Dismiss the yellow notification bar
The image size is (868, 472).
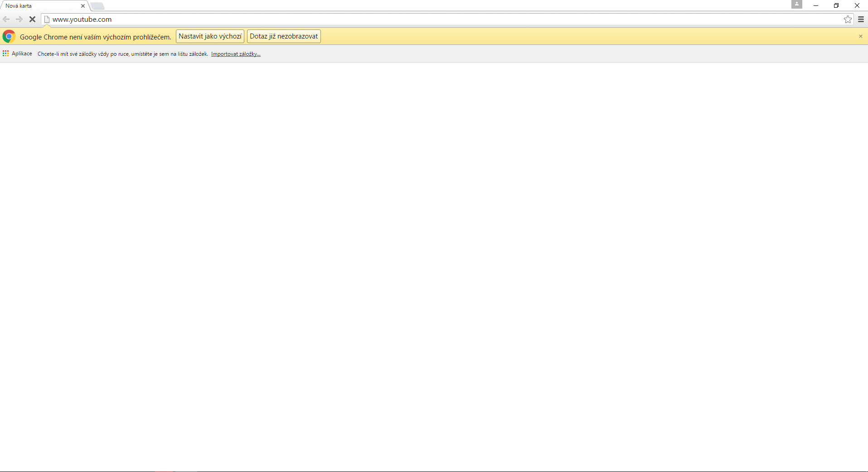coord(860,36)
